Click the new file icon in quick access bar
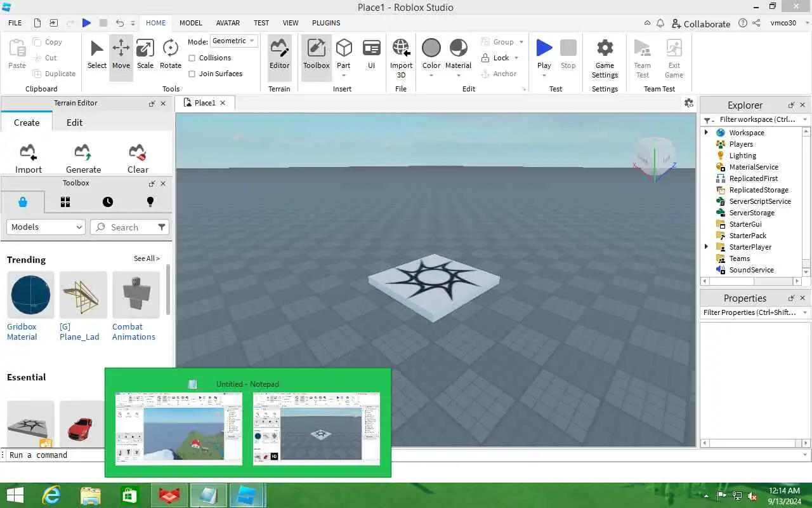The image size is (812, 508). point(37,23)
